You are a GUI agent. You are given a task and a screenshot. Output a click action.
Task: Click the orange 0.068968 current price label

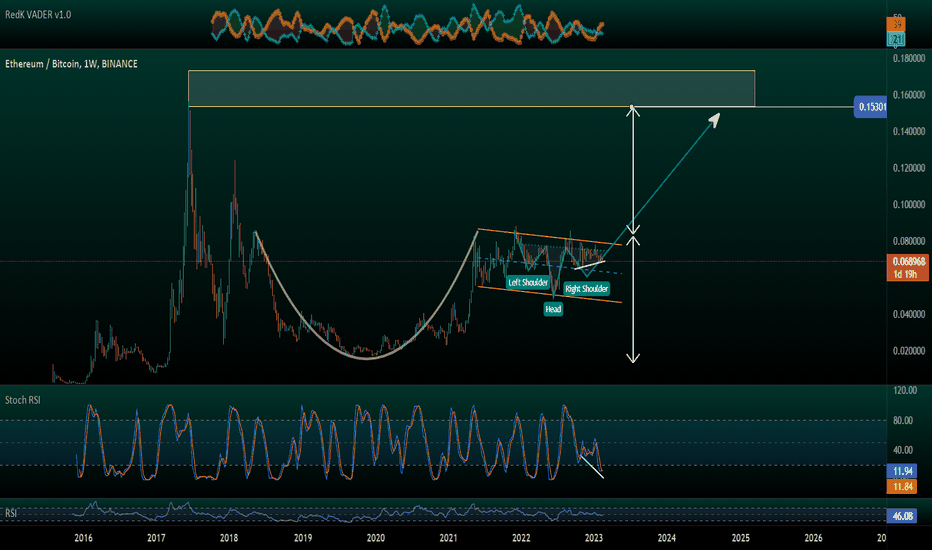tap(909, 262)
